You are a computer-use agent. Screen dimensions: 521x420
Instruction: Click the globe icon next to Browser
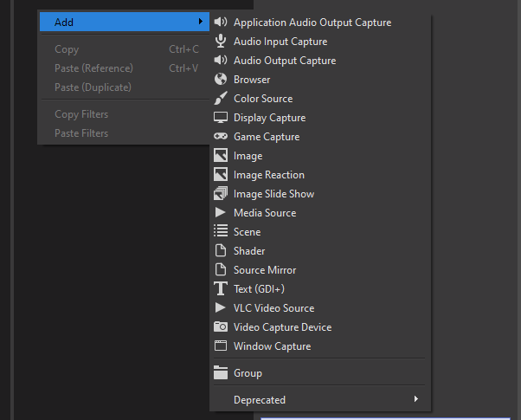coord(221,79)
